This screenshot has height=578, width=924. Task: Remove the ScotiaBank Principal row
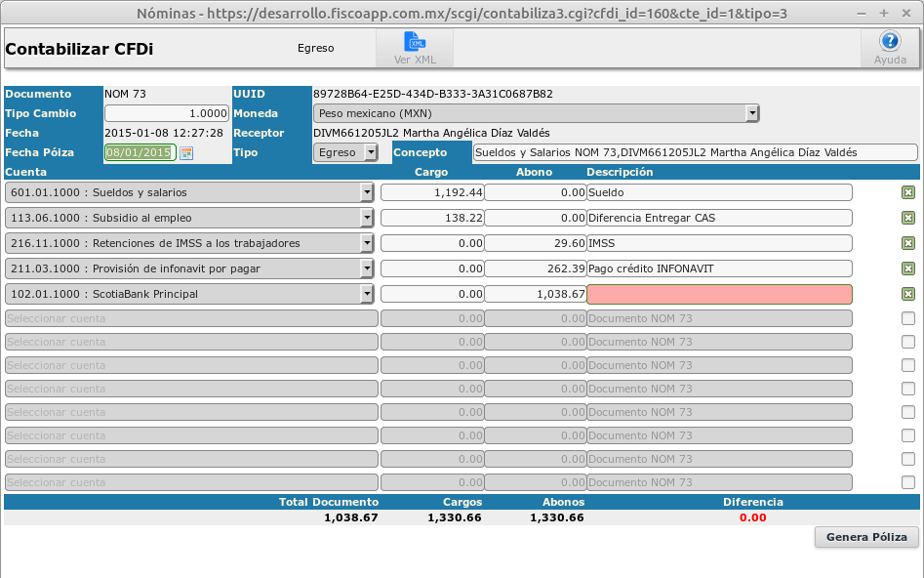click(x=908, y=294)
